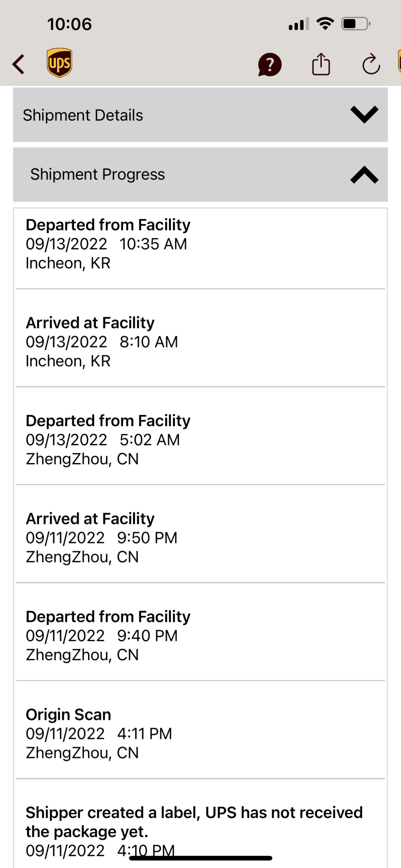The image size is (401, 868).
Task: Tap the UPS shield logo
Action: click(59, 63)
